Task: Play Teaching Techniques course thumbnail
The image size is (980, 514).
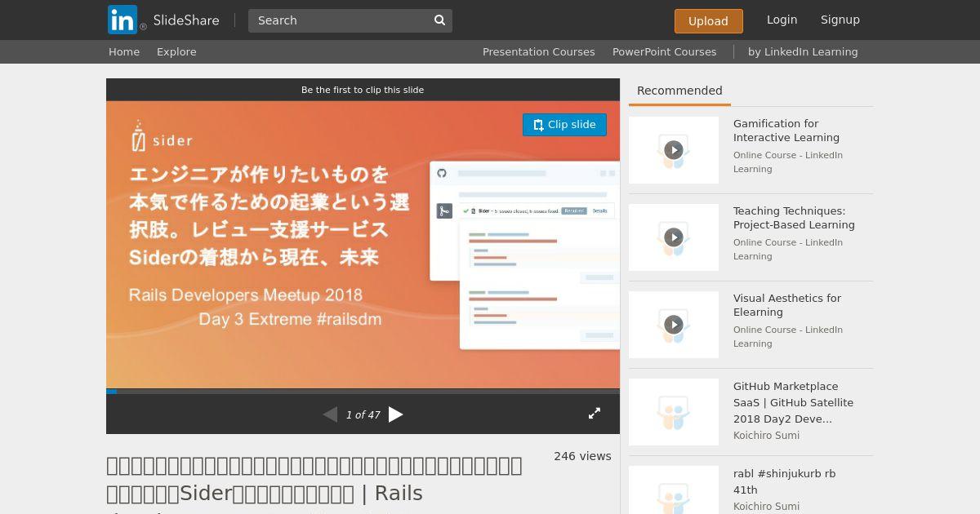Action: point(674,237)
